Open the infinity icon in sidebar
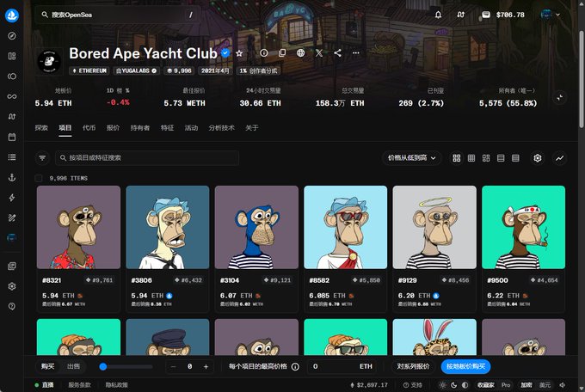Screen dimensions: 585x392 [x=12, y=96]
